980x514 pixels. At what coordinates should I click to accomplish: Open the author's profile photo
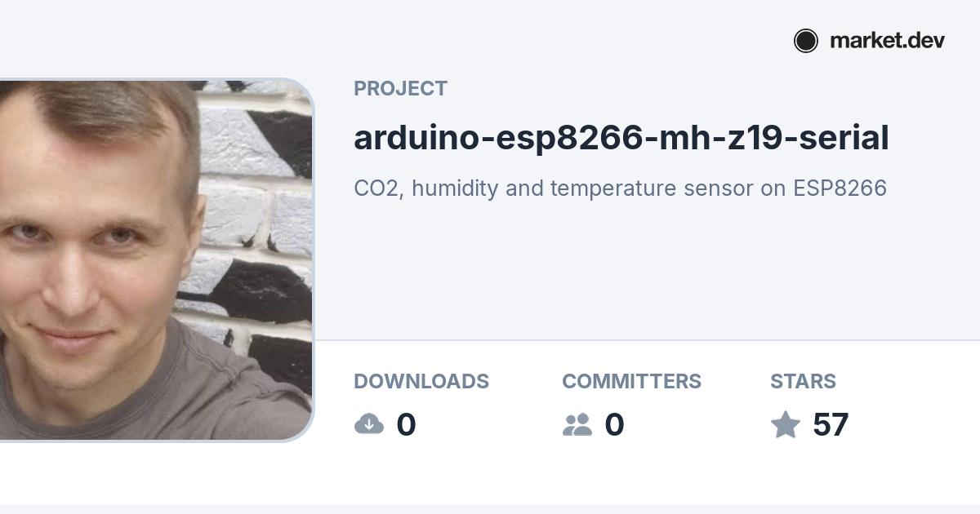coord(156,260)
